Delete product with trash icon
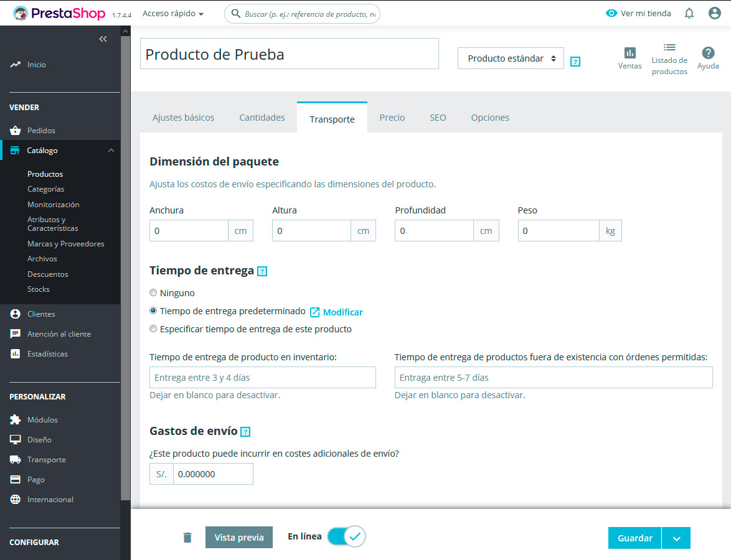 [x=187, y=538]
